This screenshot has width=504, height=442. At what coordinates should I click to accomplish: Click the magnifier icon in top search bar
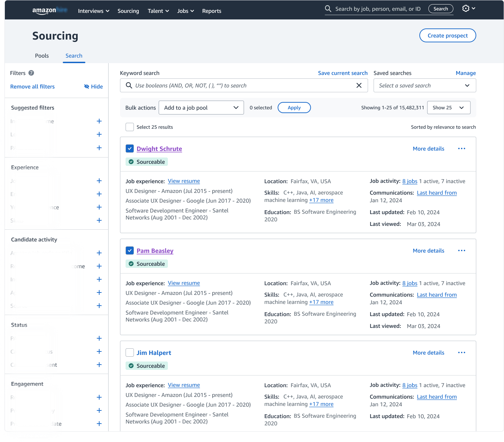pos(328,9)
